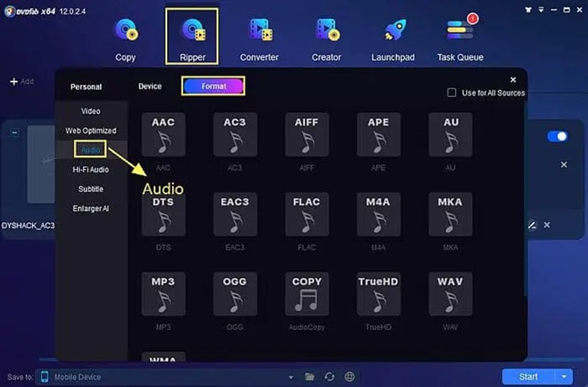
Task: Select the M4A audio format
Action: [378, 214]
